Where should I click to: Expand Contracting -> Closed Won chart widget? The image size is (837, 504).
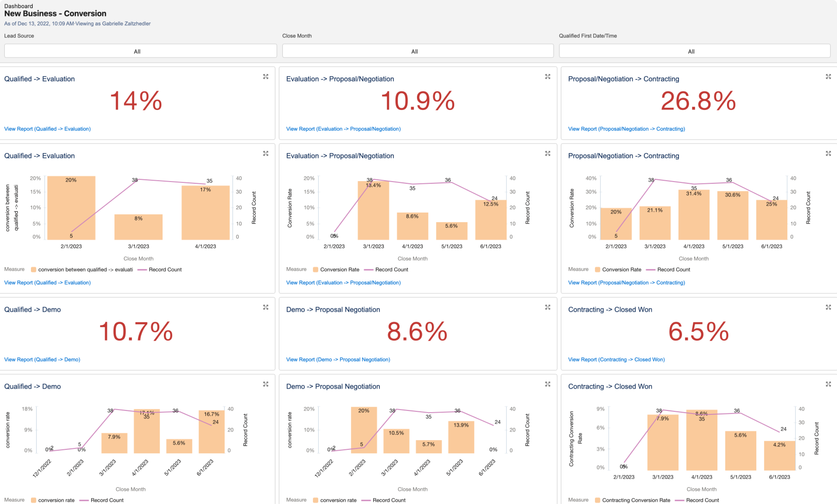828,384
